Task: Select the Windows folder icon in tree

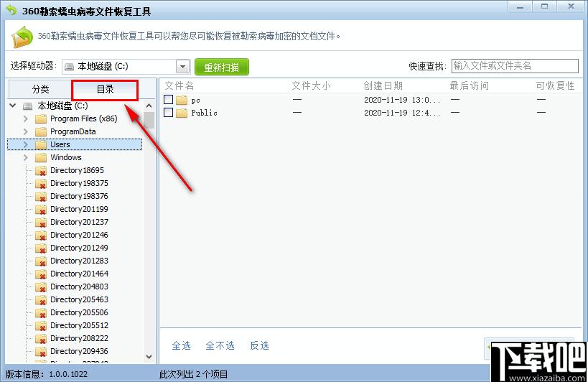Action: coord(40,157)
